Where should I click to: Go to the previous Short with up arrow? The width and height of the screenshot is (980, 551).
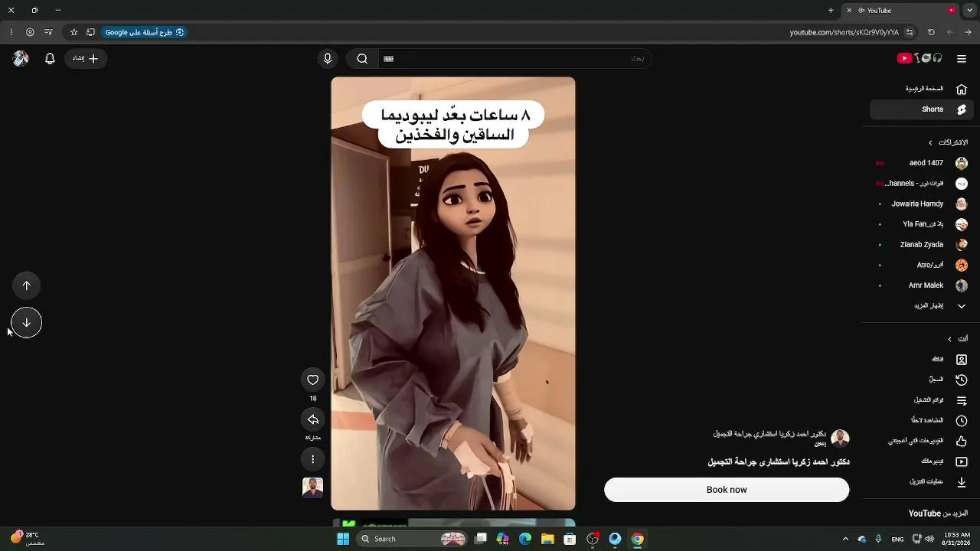[x=26, y=285]
